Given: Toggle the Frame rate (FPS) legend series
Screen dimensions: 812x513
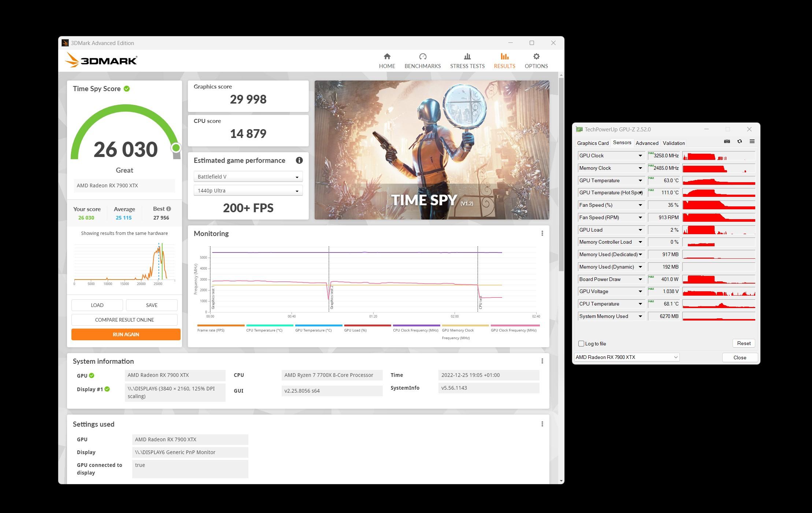Looking at the screenshot, I should [x=220, y=328].
